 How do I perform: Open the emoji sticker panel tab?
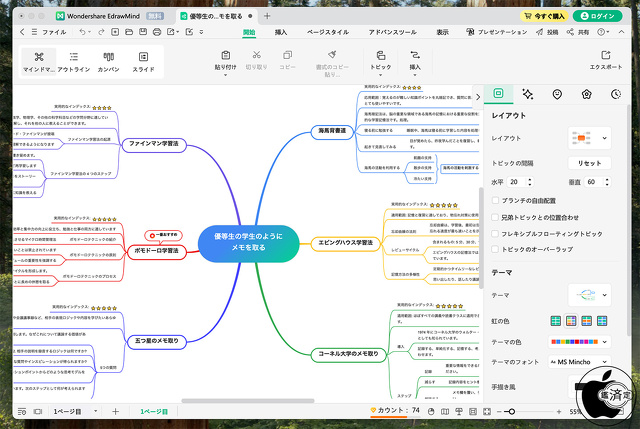tap(557, 94)
